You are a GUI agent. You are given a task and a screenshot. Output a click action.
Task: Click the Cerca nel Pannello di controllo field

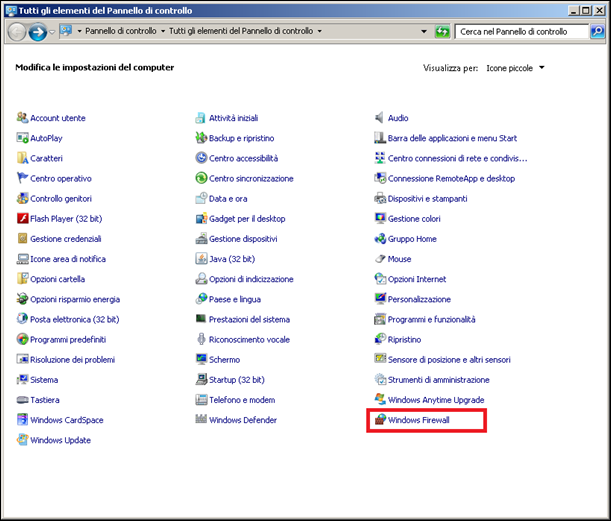(x=521, y=32)
